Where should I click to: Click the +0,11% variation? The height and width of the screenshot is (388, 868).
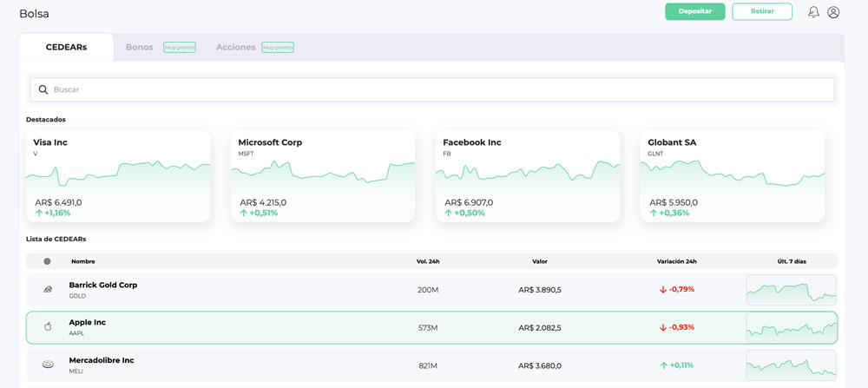(681, 365)
